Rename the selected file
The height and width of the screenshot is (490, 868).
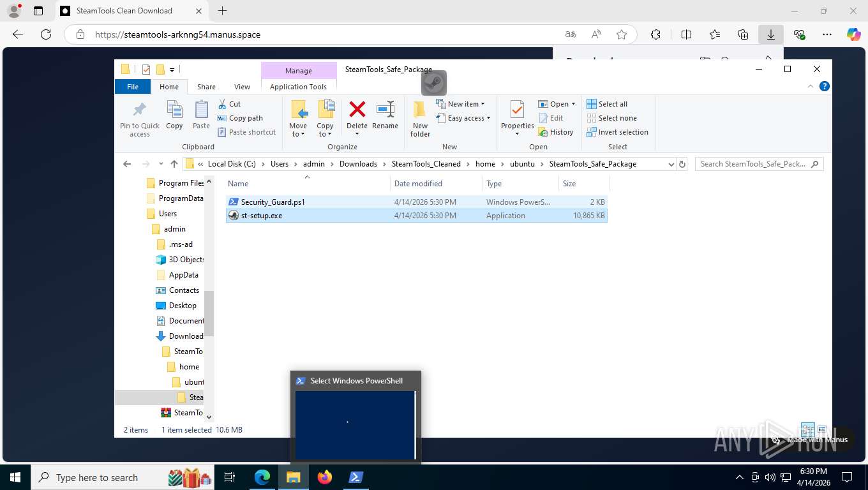coord(385,115)
